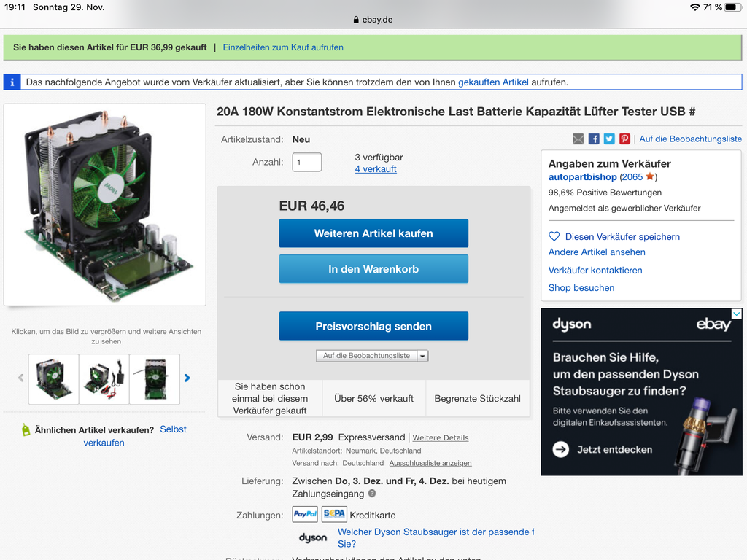Click the delivery info question mark icon
The height and width of the screenshot is (560, 747).
pos(372,494)
